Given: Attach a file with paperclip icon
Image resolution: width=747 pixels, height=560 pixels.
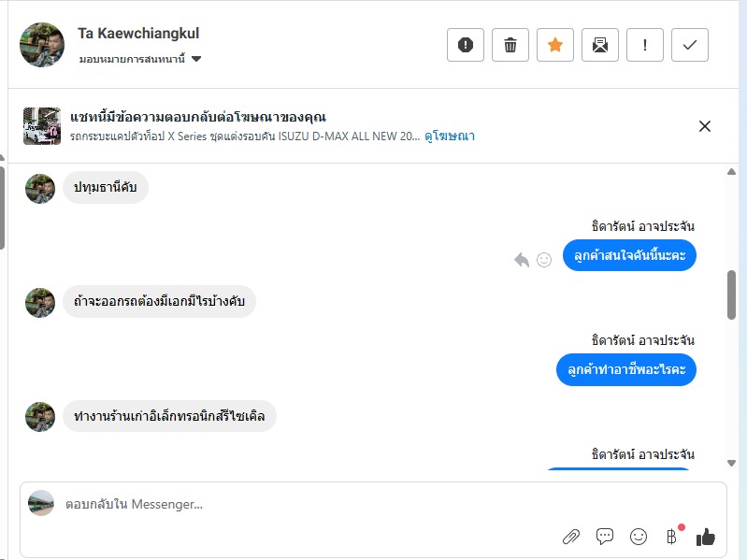Looking at the screenshot, I should coord(570,537).
